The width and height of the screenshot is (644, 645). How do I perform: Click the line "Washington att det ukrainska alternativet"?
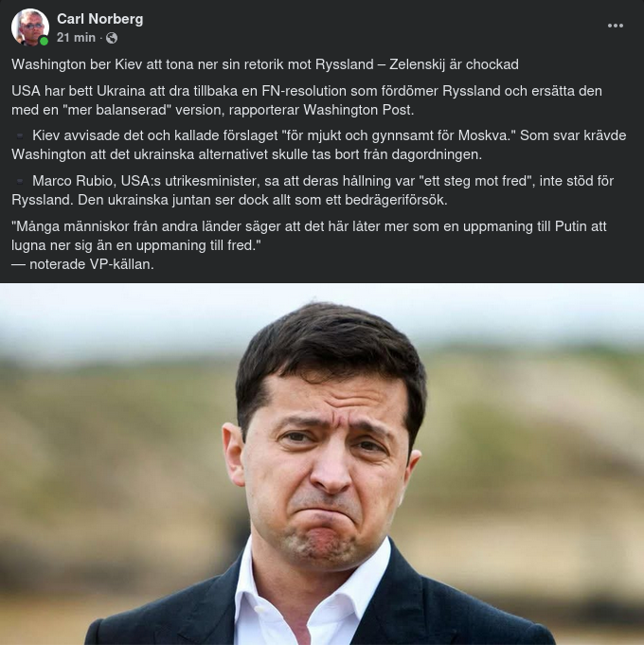[247, 154]
